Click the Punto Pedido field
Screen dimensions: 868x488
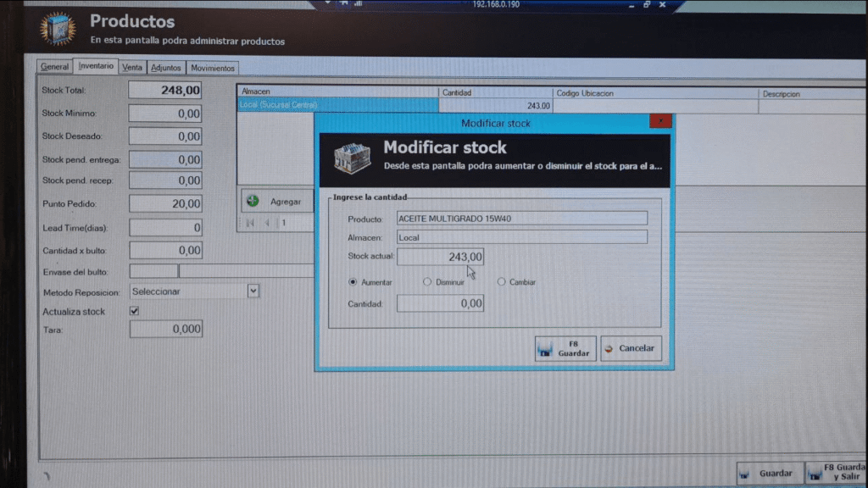(165, 203)
